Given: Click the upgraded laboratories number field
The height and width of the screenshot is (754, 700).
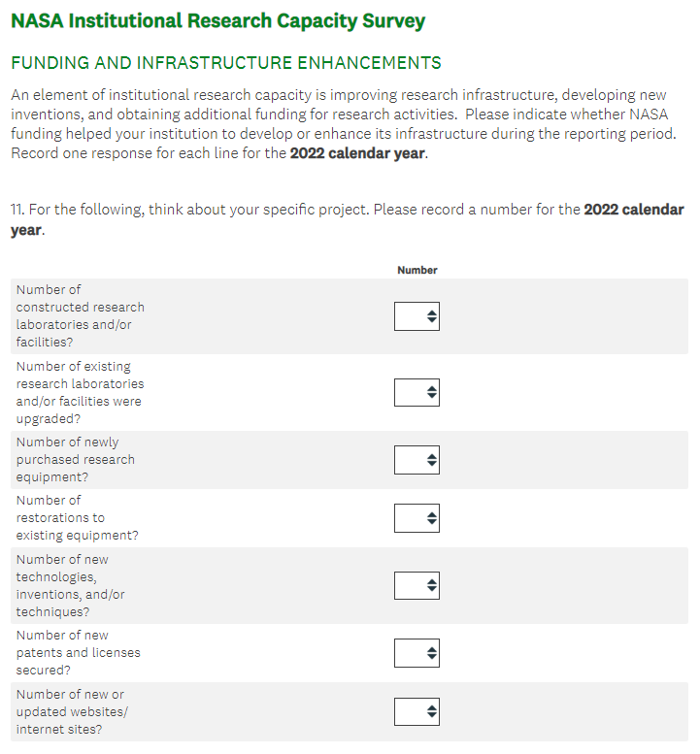Looking at the screenshot, I should pyautogui.click(x=411, y=392).
